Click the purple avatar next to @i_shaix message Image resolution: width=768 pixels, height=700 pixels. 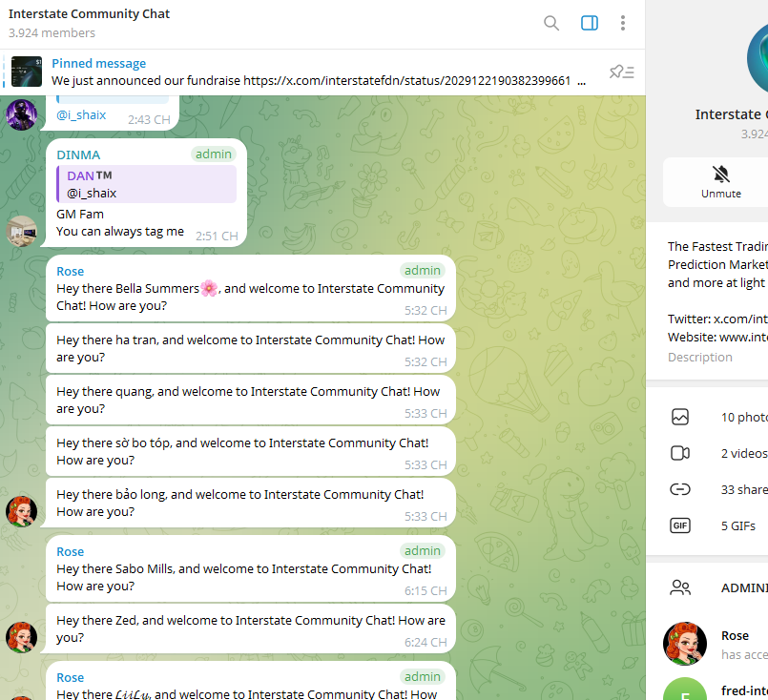coord(22,114)
